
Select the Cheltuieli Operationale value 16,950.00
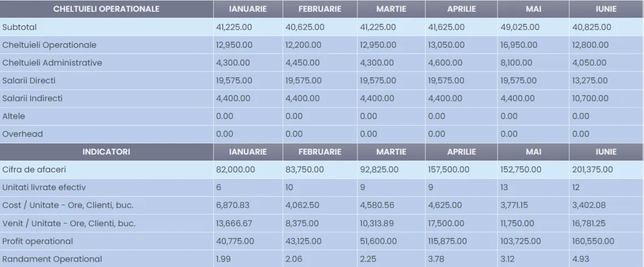pyautogui.click(x=518, y=45)
